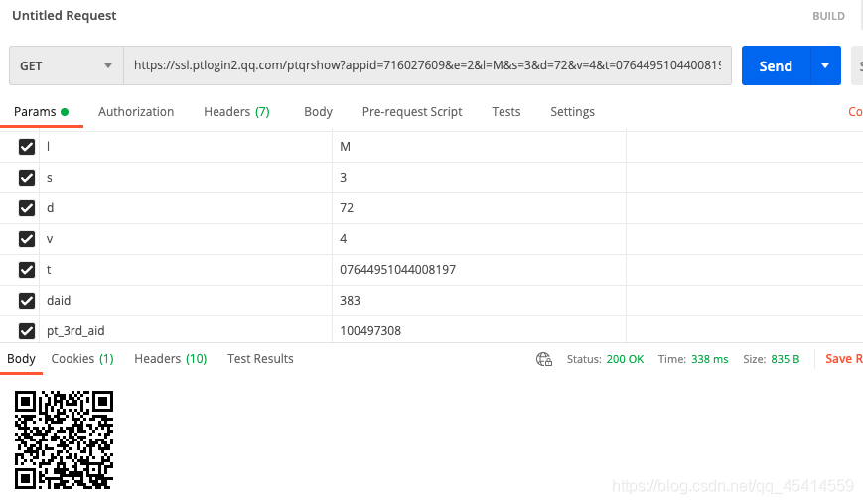
Task: Click the key name 'd'
Action: click(50, 208)
